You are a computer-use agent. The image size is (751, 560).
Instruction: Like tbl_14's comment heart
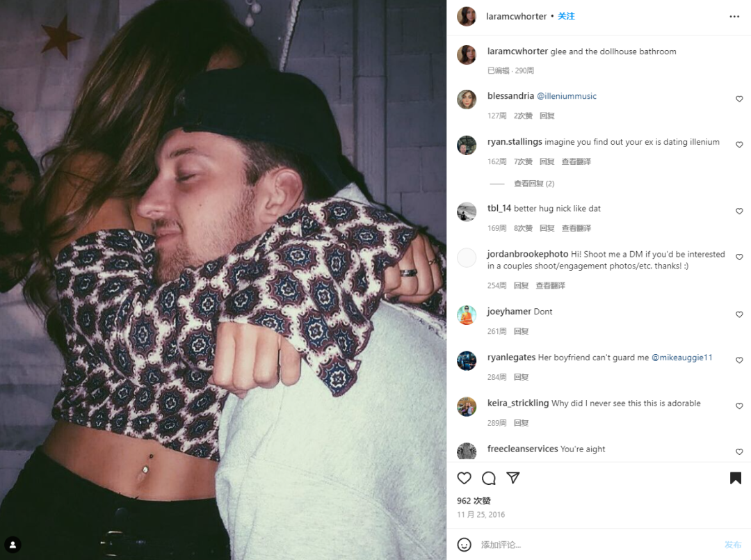click(739, 211)
